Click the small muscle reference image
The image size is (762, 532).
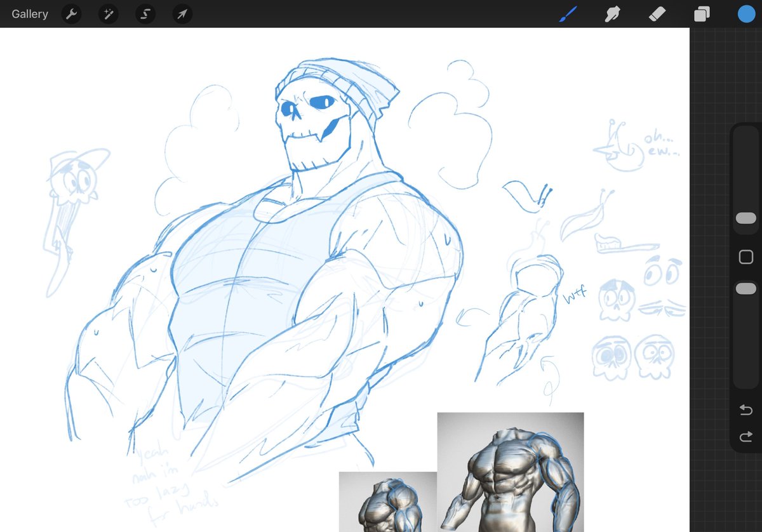point(388,502)
